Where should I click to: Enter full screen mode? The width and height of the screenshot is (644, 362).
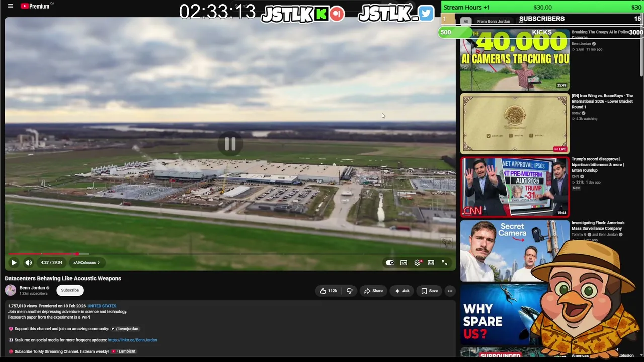point(444,262)
